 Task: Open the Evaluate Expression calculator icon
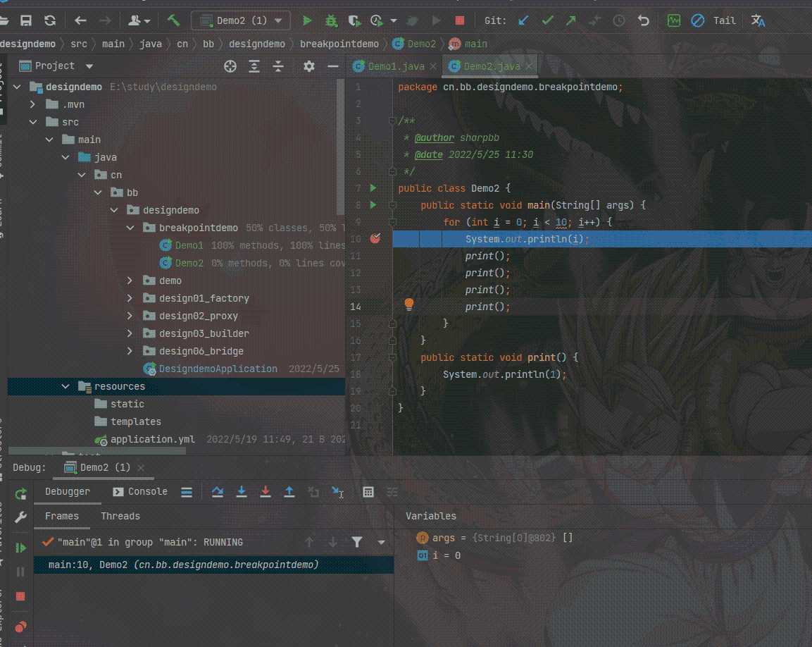tap(368, 492)
